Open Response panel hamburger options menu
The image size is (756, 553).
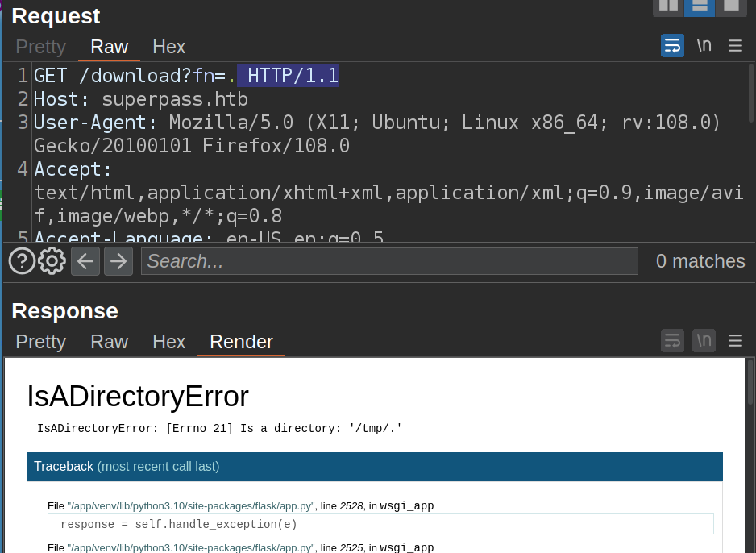tap(735, 341)
